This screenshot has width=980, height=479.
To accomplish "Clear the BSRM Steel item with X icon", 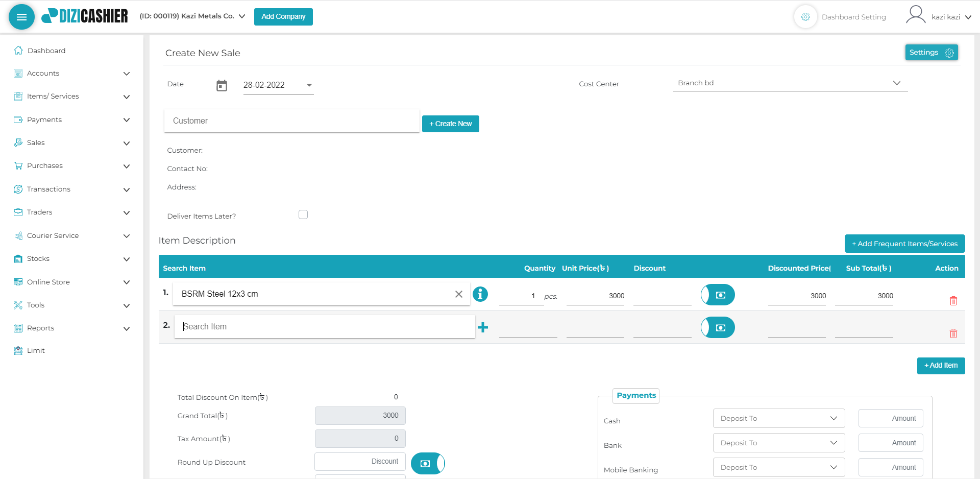I will point(458,294).
